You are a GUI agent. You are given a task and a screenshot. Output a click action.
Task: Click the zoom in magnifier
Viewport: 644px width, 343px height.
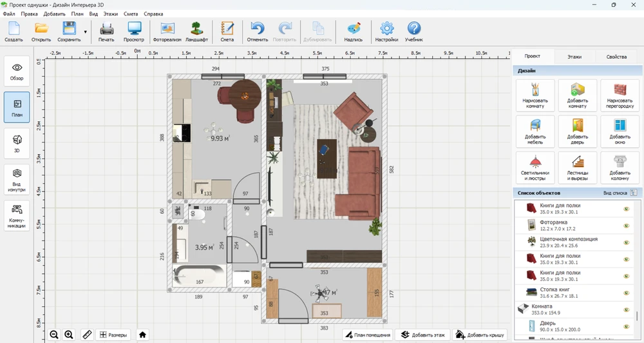click(x=69, y=335)
